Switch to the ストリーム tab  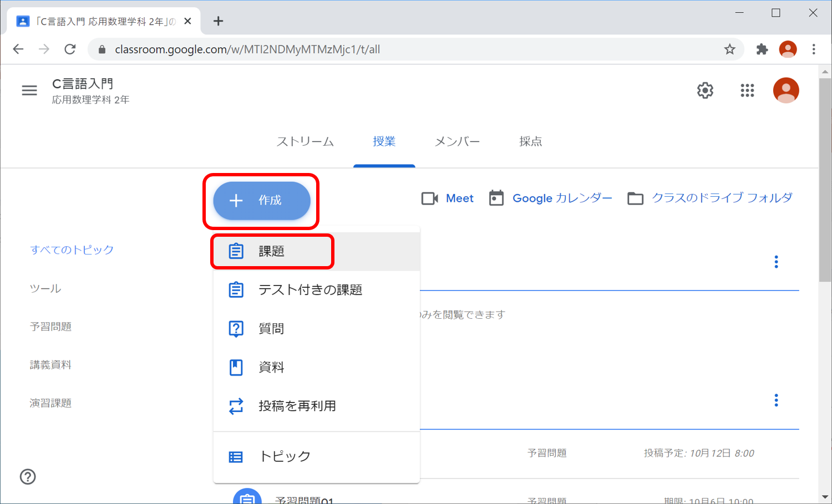point(305,142)
